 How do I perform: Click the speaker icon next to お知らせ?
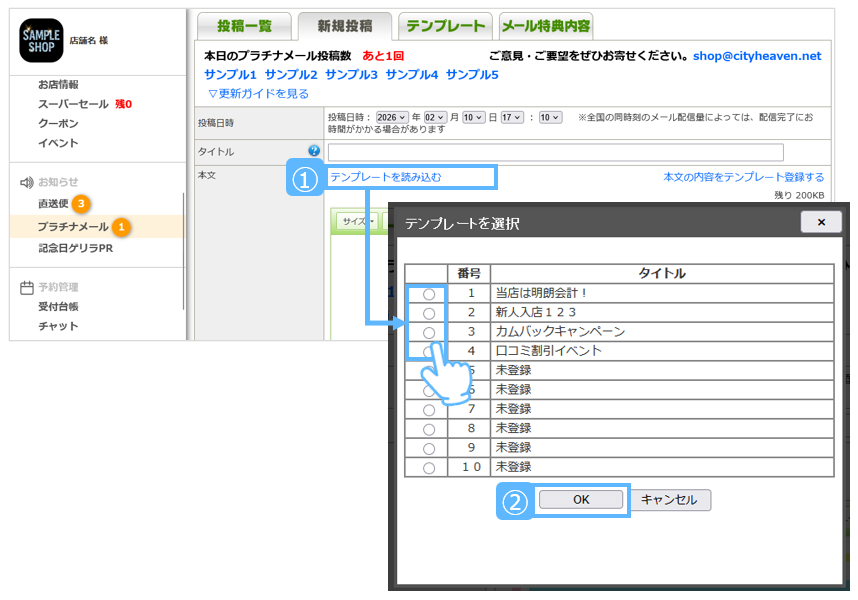click(27, 182)
